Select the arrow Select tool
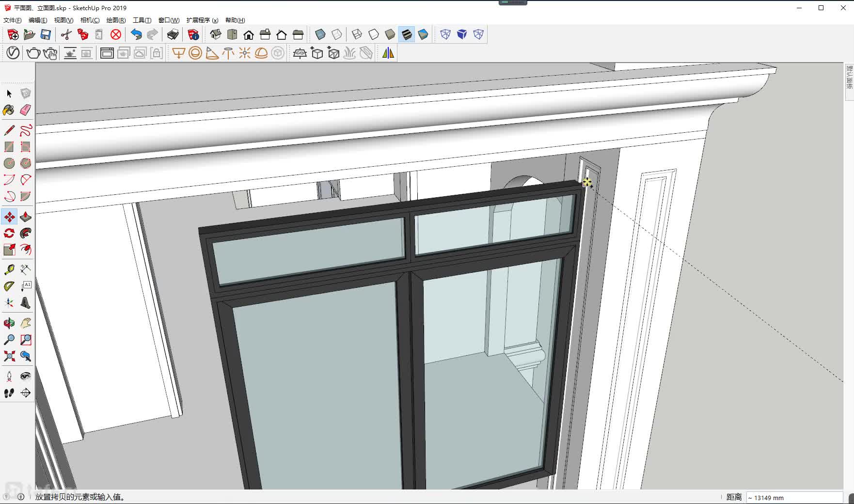Screen dimensions: 854x504 pyautogui.click(x=9, y=94)
